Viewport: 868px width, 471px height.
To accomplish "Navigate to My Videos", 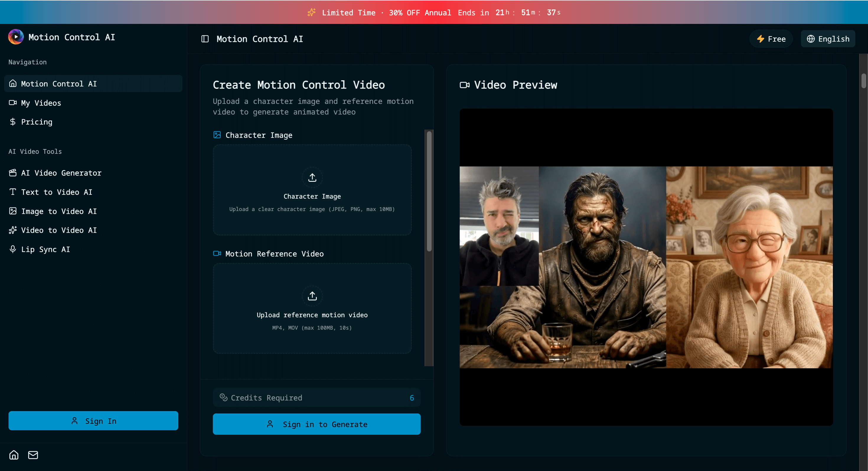I will tap(41, 103).
